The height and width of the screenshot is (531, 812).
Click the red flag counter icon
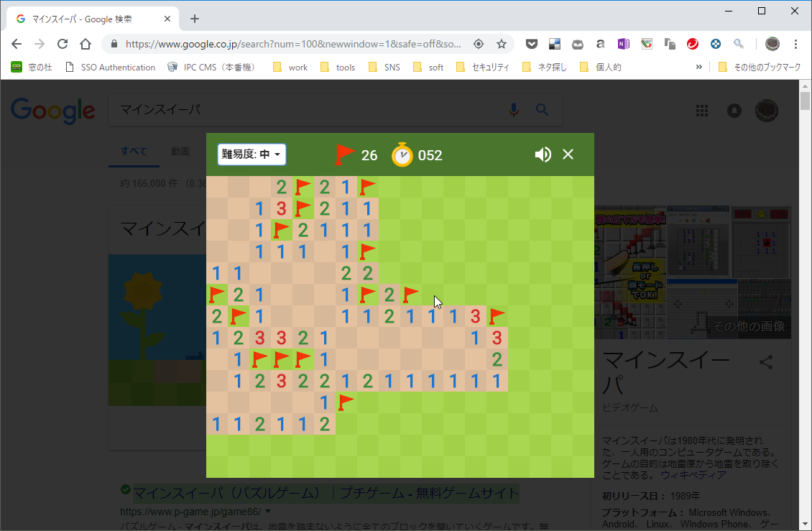344,154
